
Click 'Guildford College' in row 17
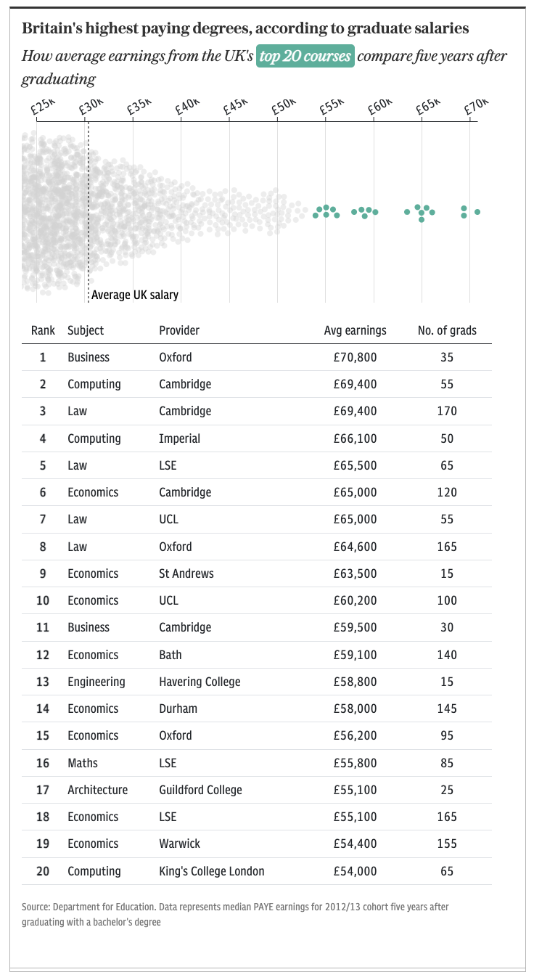(200, 790)
